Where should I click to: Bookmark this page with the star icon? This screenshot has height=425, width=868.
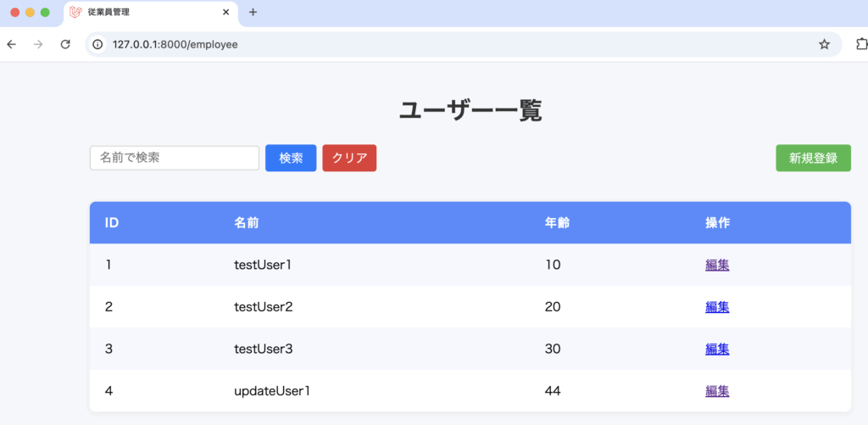pos(824,44)
